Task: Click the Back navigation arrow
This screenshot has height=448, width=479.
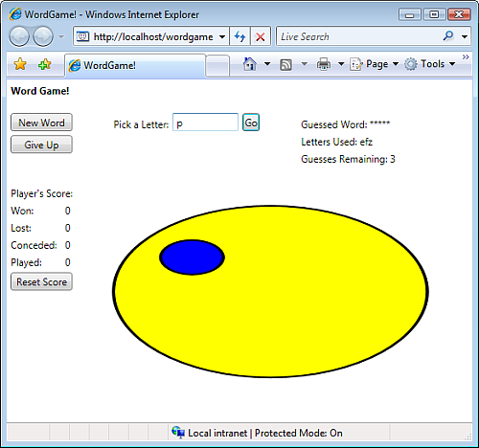Action: [19, 36]
